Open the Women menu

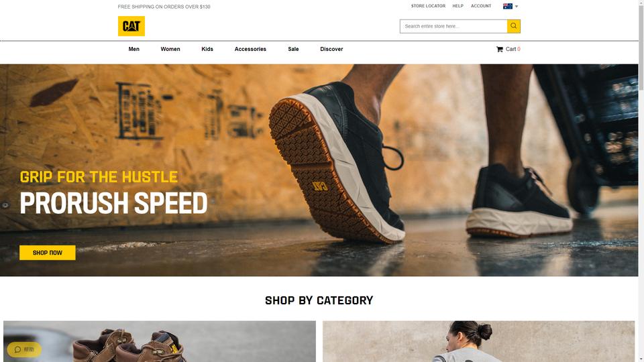click(x=170, y=49)
